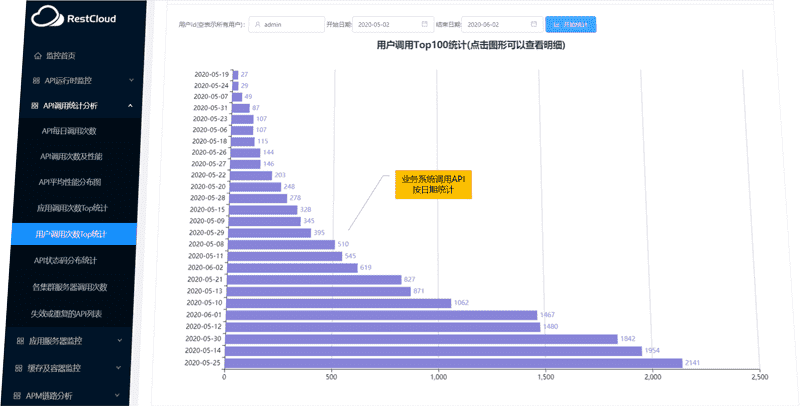
Task: Click the blue 开始统计 button
Action: pyautogui.click(x=570, y=24)
